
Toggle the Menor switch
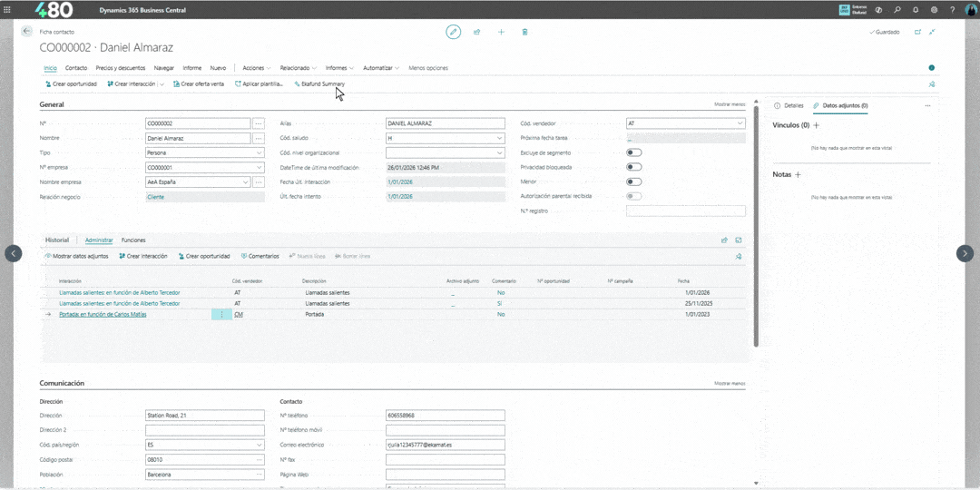(633, 181)
